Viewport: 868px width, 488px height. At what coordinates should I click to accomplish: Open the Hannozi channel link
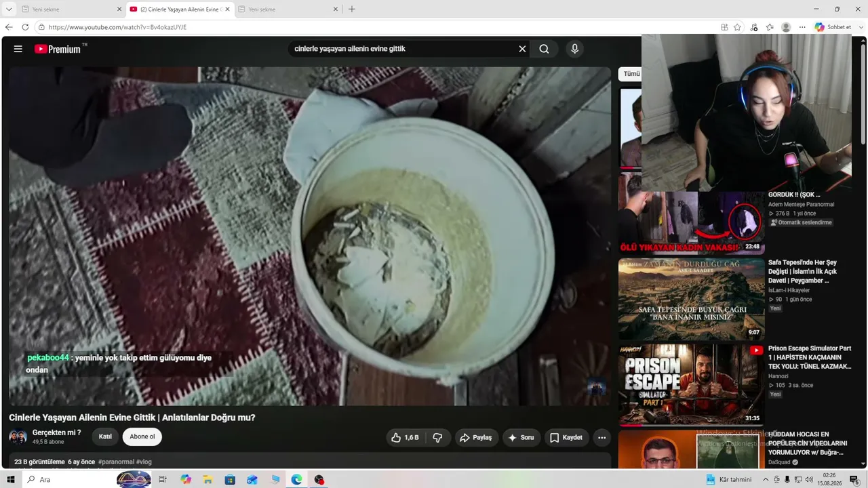click(x=779, y=376)
